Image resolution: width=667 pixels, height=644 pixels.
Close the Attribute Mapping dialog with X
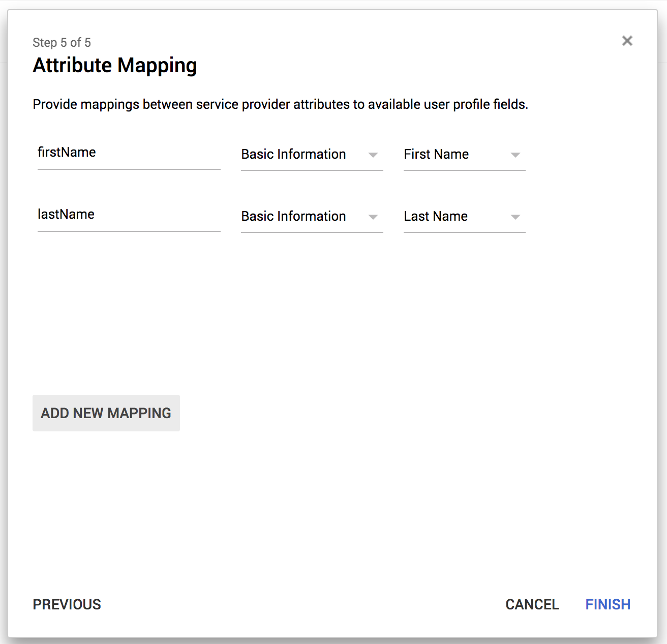627,41
